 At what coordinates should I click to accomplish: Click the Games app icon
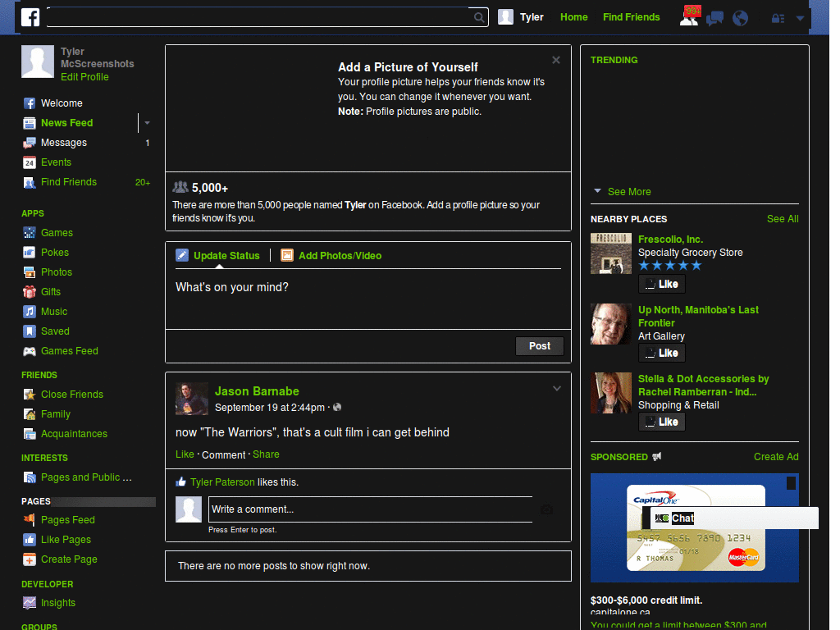point(30,233)
